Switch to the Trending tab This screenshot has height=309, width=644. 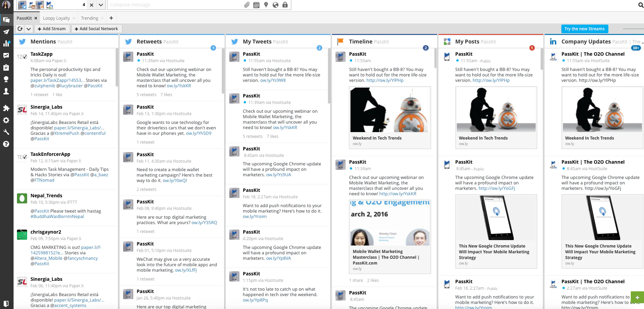click(x=90, y=18)
